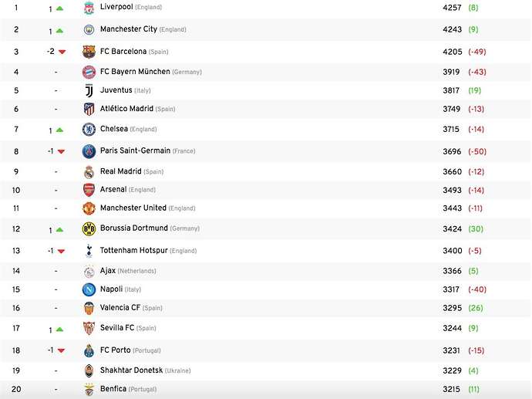Open the Real Madrid team link
The width and height of the screenshot is (532, 399).
click(x=121, y=171)
